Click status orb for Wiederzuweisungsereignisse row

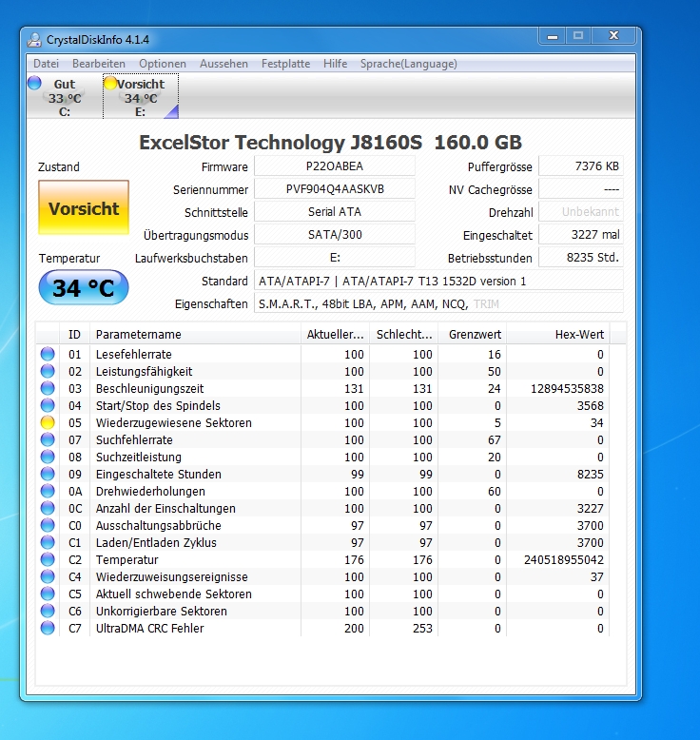tap(48, 576)
